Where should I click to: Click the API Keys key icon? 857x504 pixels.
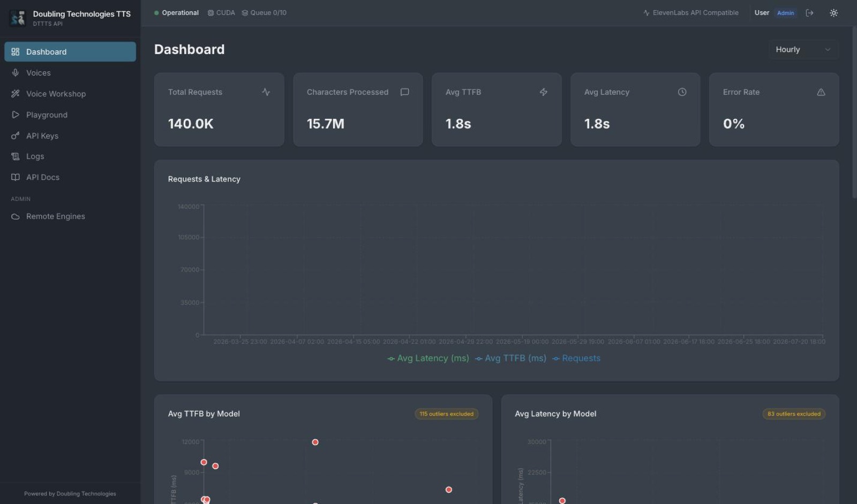(x=16, y=136)
